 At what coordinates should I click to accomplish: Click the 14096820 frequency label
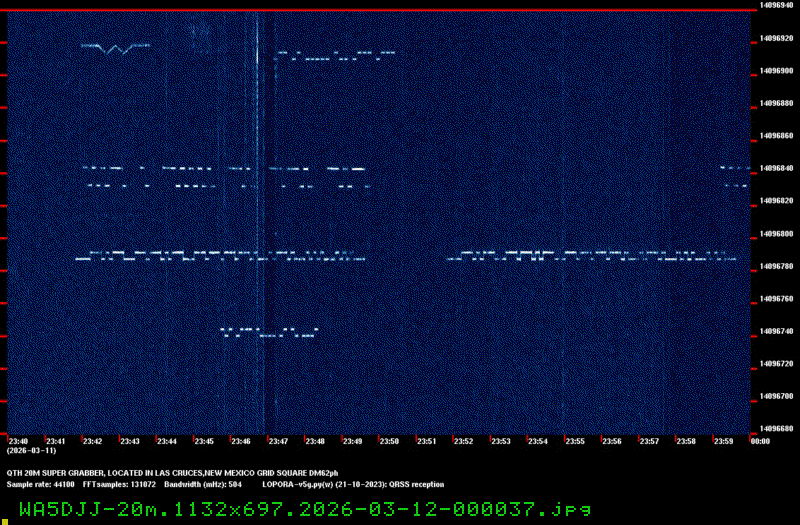(777, 201)
